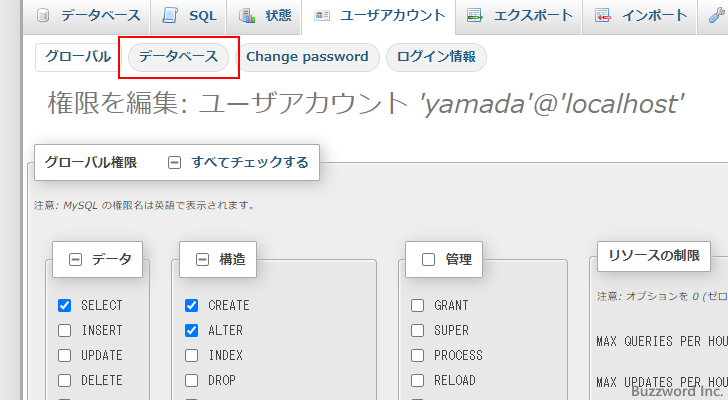This screenshot has width=728, height=400.
Task: Click the リソースの制限 legend
Action: point(654,256)
